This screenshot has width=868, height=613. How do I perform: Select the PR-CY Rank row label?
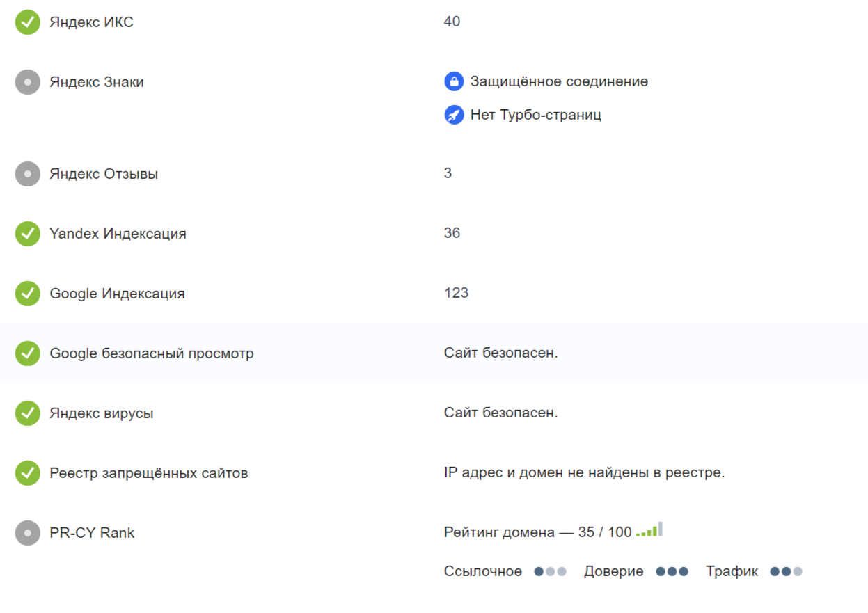(92, 533)
